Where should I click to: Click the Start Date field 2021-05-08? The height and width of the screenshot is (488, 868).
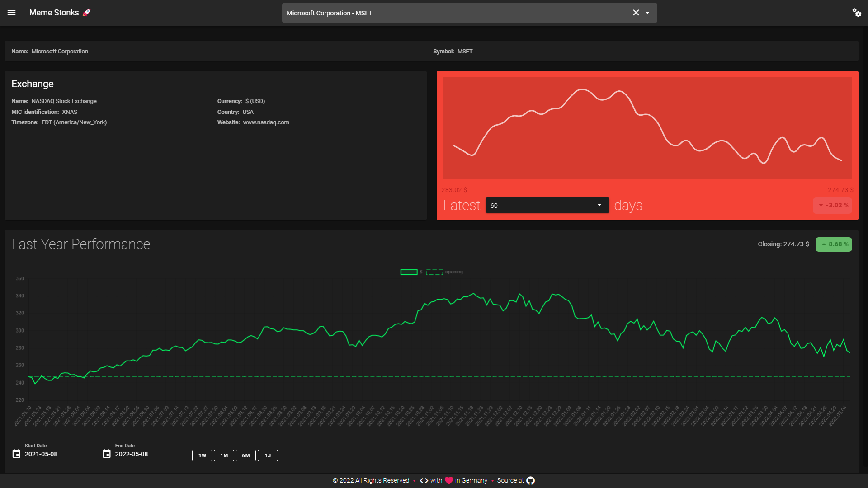pos(61,454)
